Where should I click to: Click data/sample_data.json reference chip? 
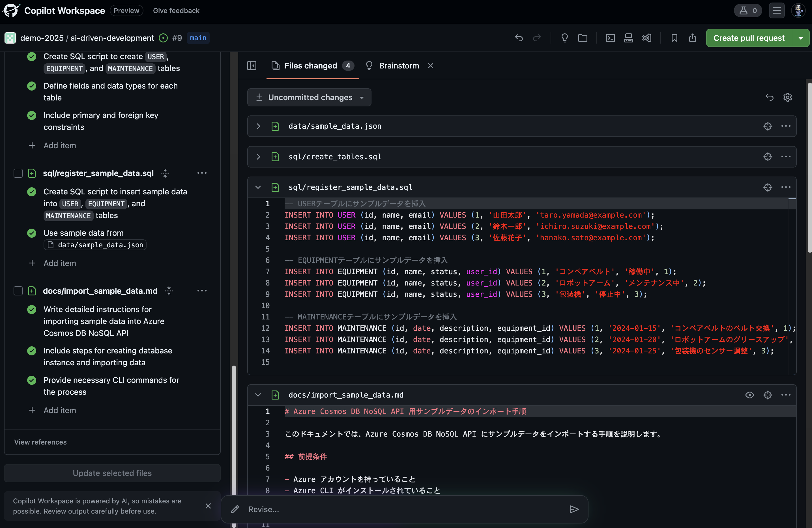coord(95,245)
